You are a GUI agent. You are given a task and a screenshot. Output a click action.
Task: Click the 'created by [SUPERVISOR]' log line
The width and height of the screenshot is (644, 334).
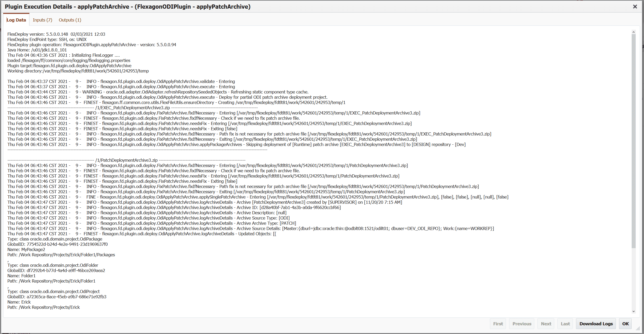205,202
